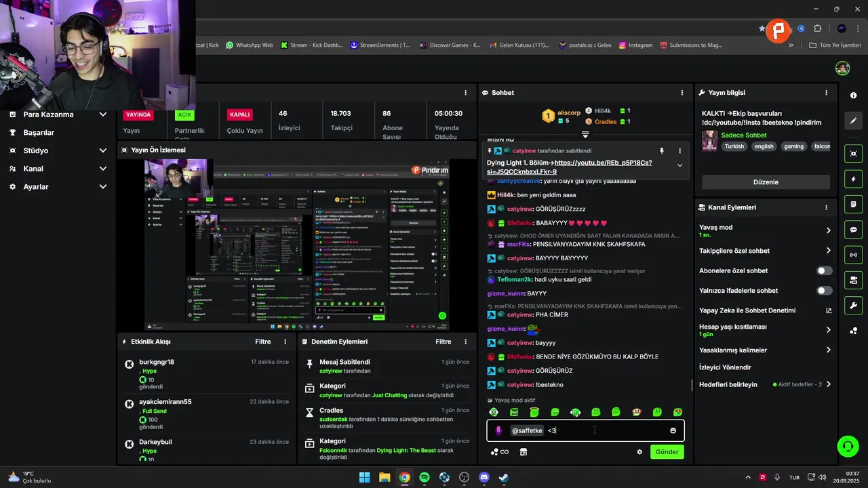Open the Instagram bookmark
The height and width of the screenshot is (488, 868).
pos(635,45)
